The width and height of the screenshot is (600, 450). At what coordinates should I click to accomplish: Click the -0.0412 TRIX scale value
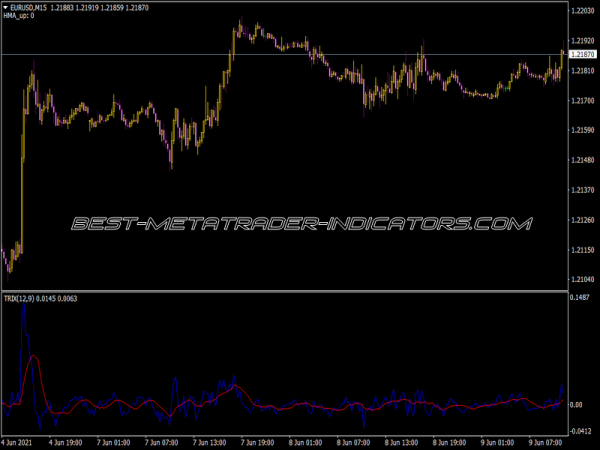[581, 431]
